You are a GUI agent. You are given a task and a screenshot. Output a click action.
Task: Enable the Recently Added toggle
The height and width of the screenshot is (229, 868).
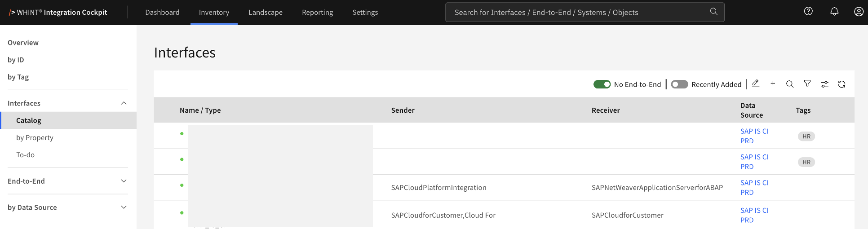(679, 84)
